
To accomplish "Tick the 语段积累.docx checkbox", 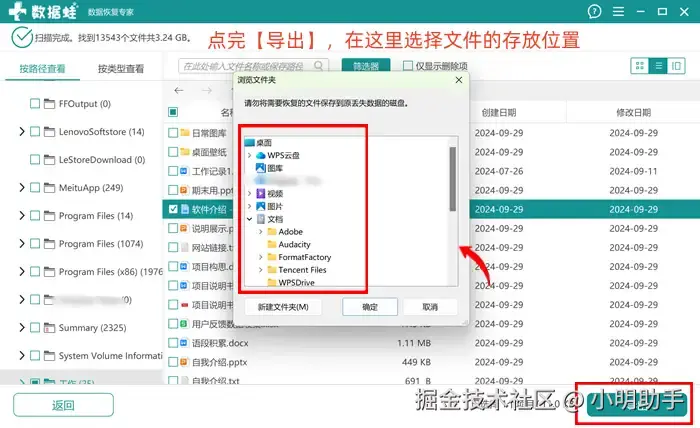I will pos(173,343).
